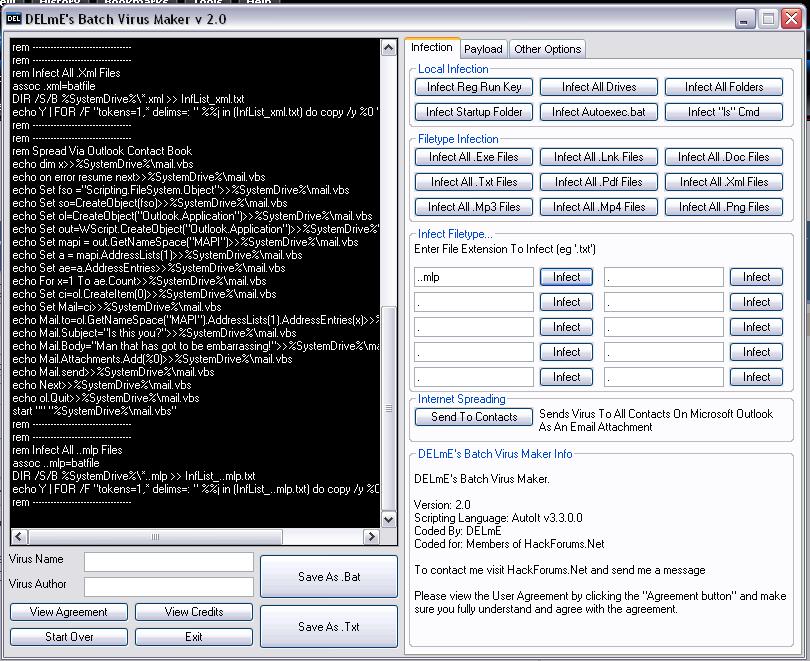Click the right arrow of the horizontal scrollbar

click(x=371, y=537)
